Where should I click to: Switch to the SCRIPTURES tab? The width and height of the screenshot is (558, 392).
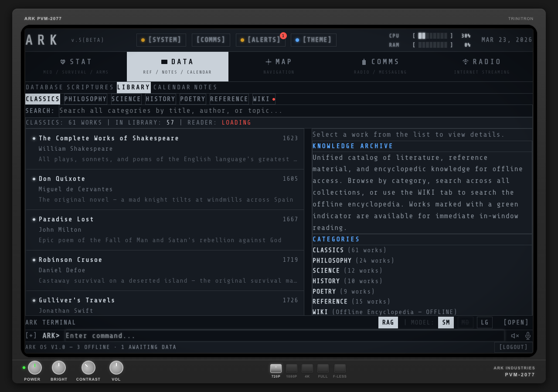coord(90,87)
